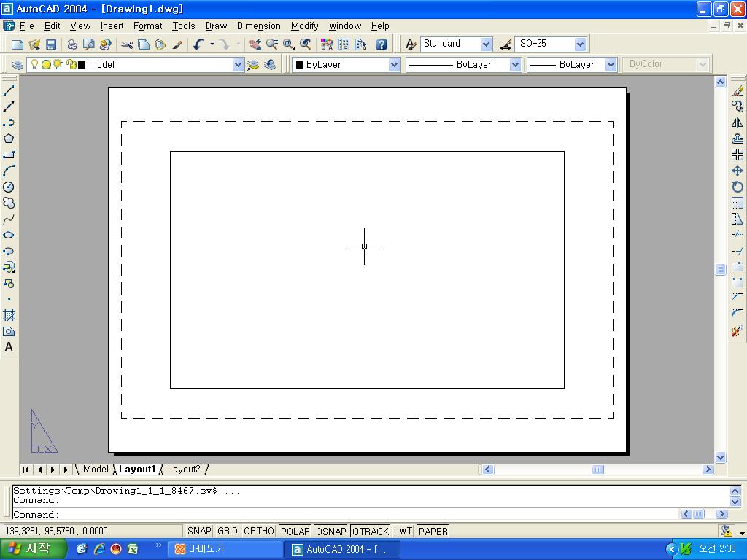This screenshot has width=747, height=560.
Task: Select the Multiline Text tool
Action: tap(9, 347)
